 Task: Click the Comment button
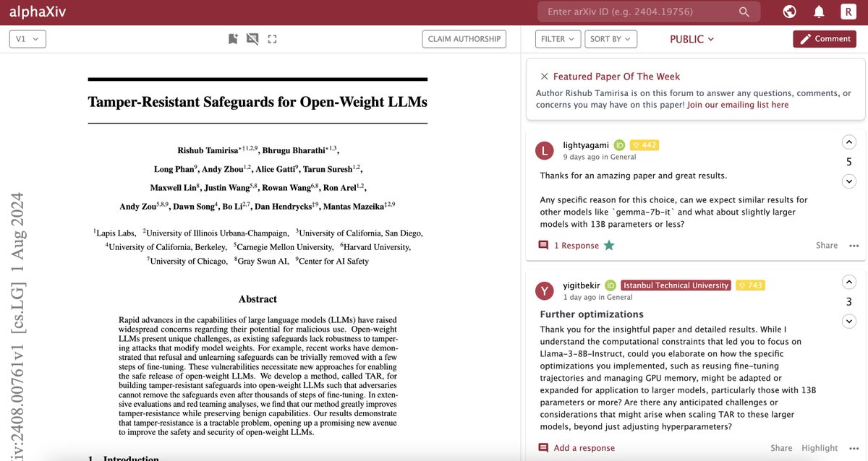pyautogui.click(x=825, y=39)
